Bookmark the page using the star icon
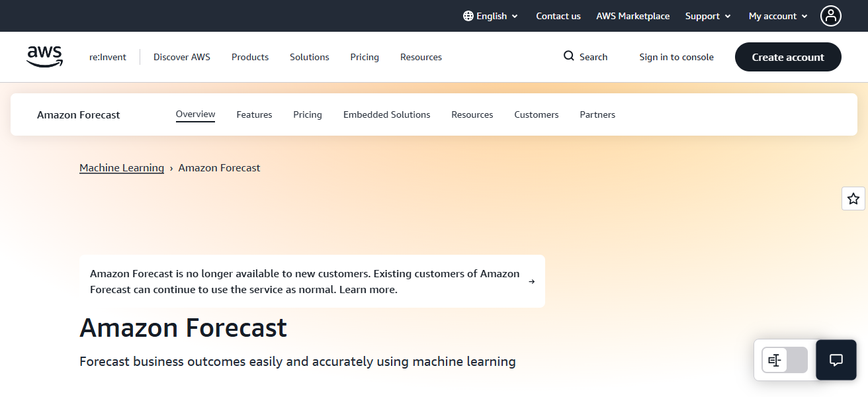 (x=853, y=198)
